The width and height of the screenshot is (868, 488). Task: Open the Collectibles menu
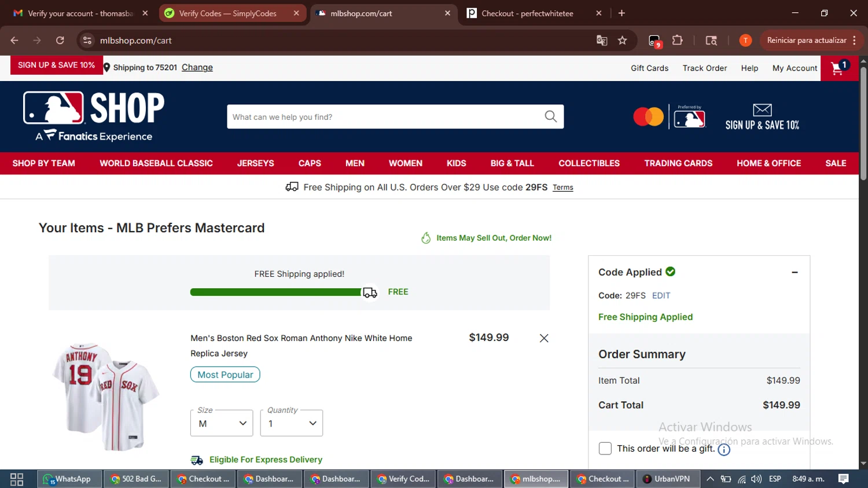589,163
